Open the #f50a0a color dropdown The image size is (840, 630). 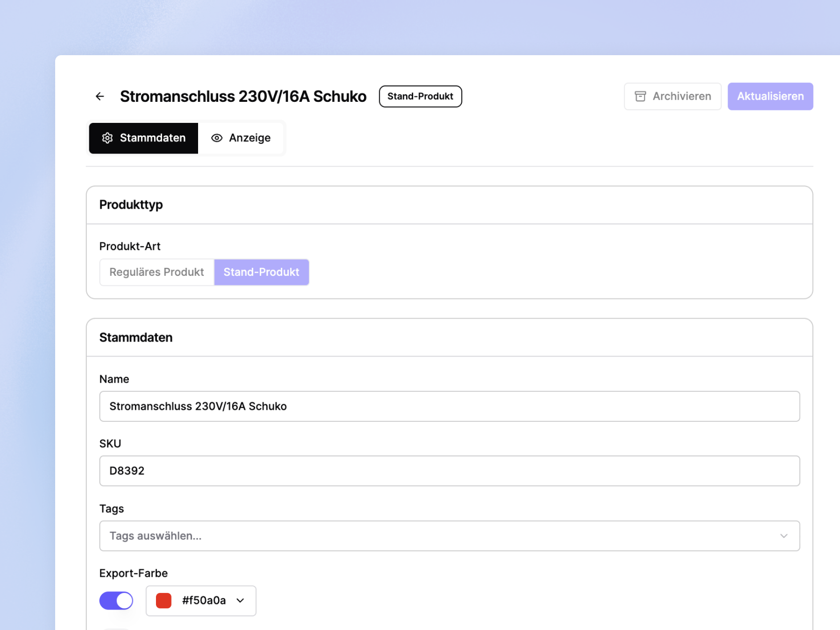[x=201, y=600]
